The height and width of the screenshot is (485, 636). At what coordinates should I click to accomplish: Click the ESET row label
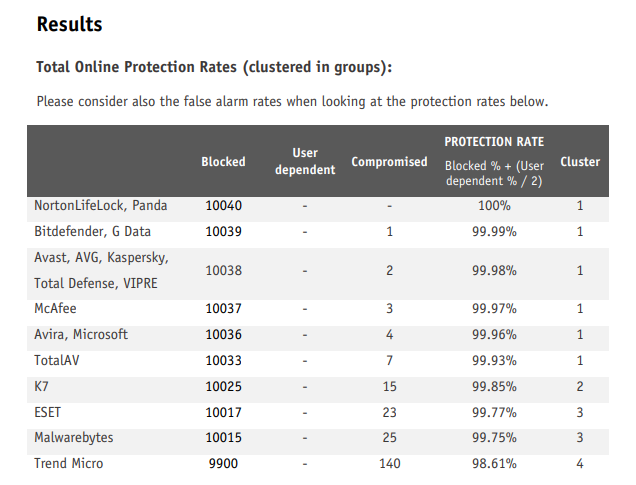tap(50, 412)
